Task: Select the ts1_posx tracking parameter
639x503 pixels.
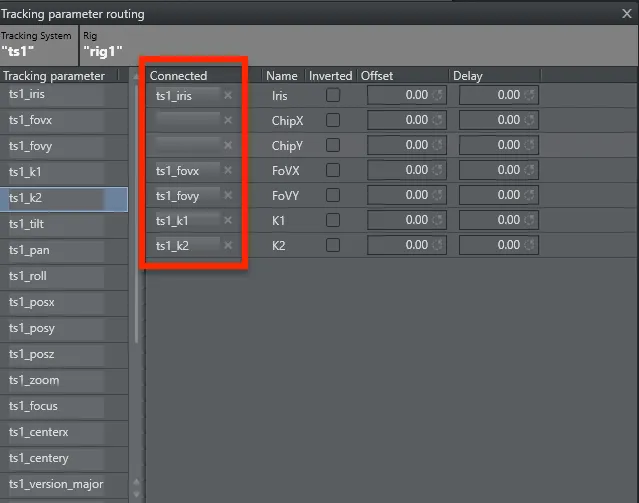Action: (x=64, y=302)
